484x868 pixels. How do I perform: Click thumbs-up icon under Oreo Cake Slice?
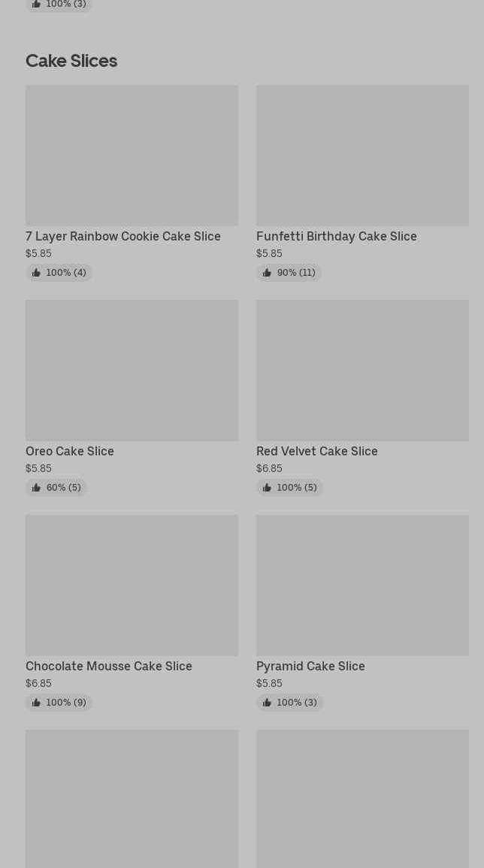tap(36, 488)
